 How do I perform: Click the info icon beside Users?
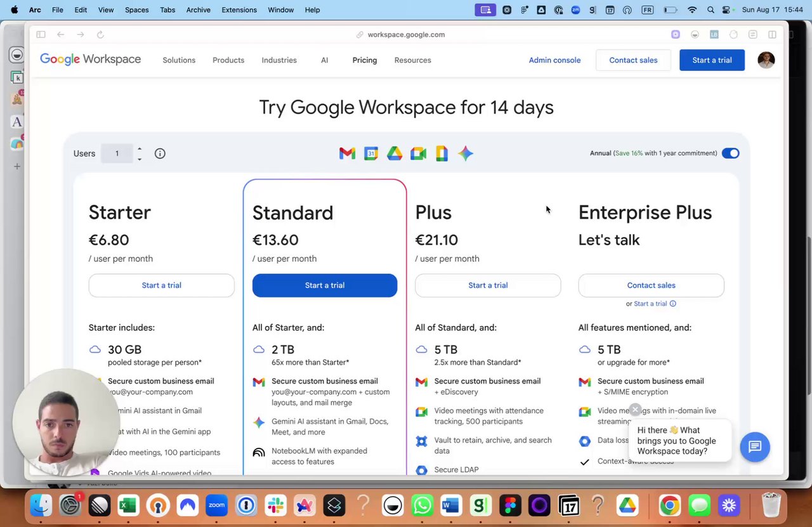pyautogui.click(x=160, y=153)
